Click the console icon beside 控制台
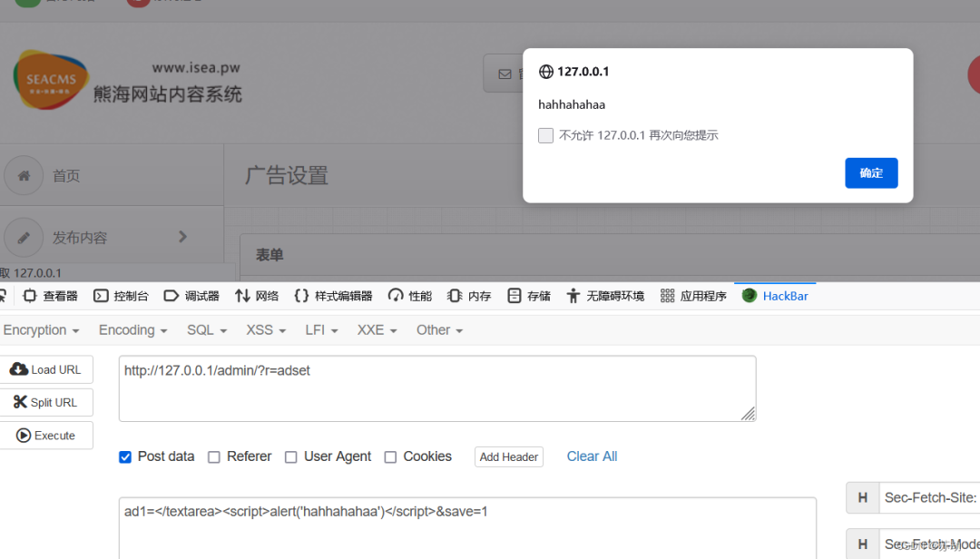Image resolution: width=980 pixels, height=559 pixels. 101,296
